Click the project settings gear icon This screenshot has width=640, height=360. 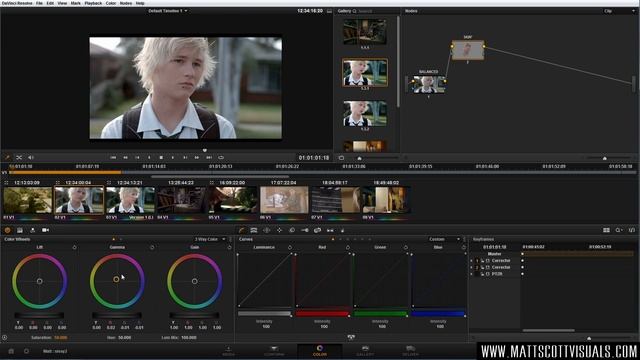point(27,351)
